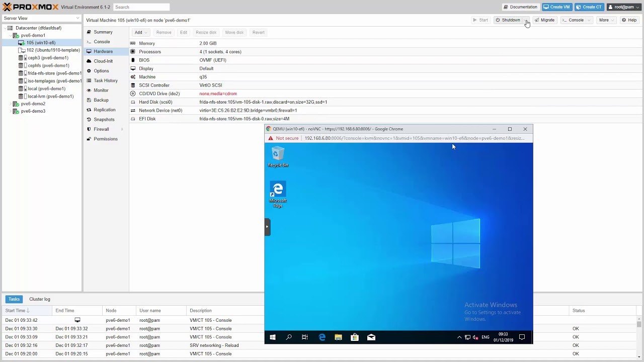Click the Task View taskbar icon

pos(305,337)
